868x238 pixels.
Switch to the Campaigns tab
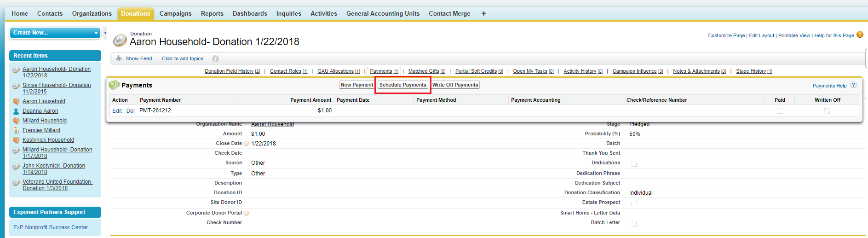tap(175, 14)
